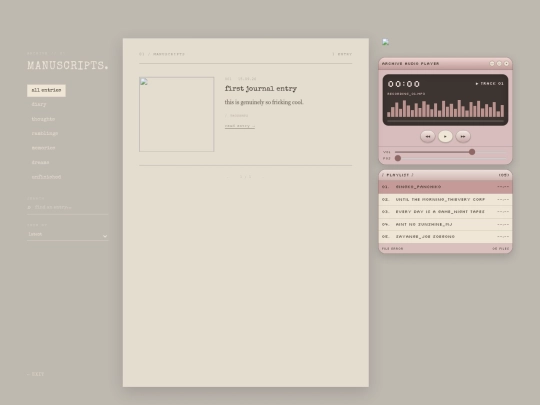Image resolution: width=540 pixels, height=405 pixels.
Task: Open the 'first journal entry' title
Action: pos(261,89)
